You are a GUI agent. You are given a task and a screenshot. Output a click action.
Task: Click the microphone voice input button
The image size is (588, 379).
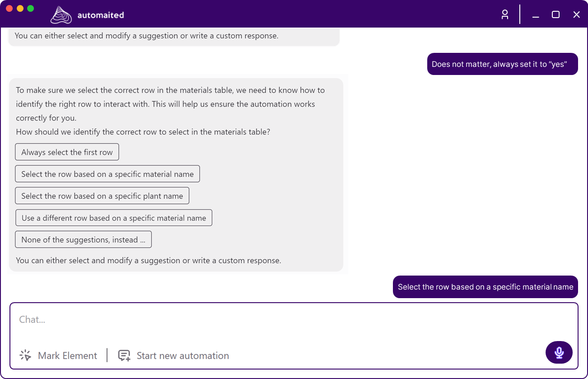(x=559, y=352)
